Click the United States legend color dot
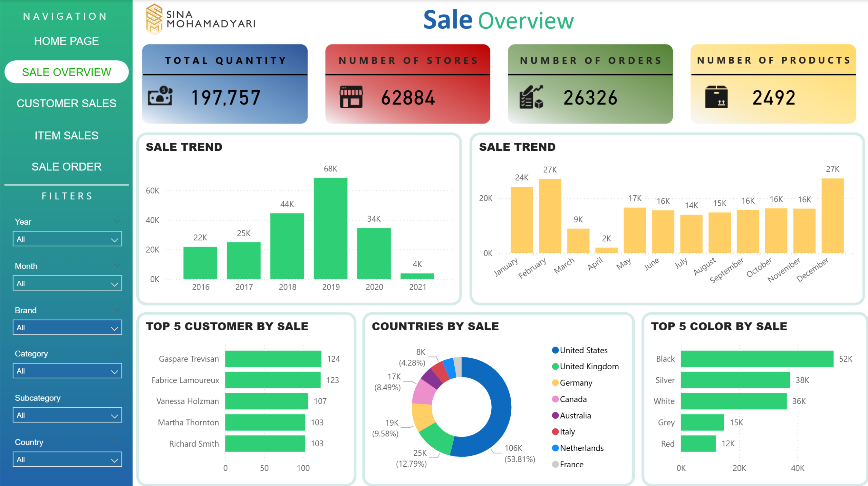The height and width of the screenshot is (486, 868). point(555,350)
